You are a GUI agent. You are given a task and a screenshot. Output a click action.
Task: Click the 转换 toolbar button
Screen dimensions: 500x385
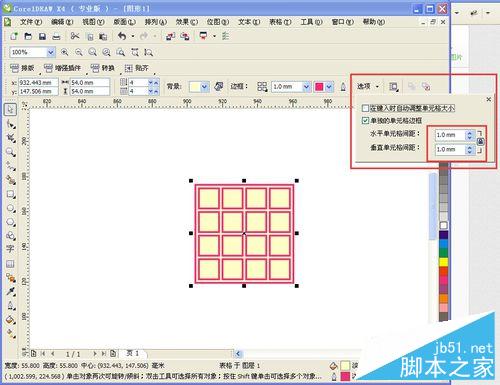tap(103, 68)
